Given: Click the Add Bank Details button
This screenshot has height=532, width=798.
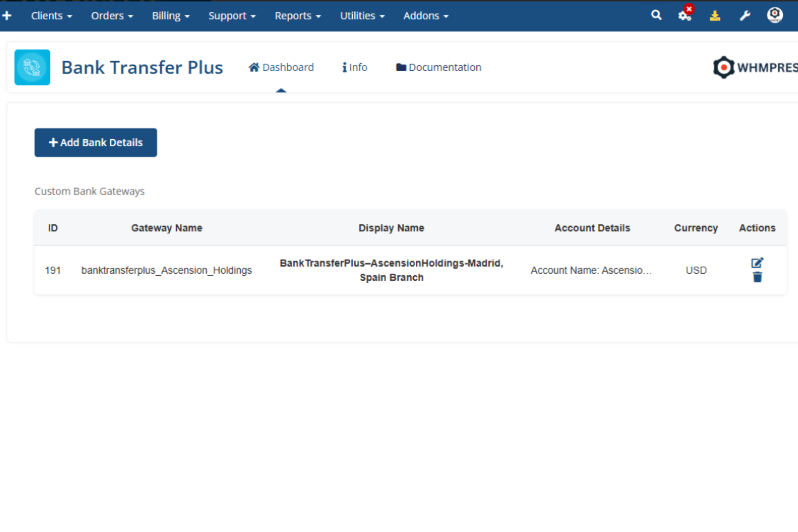Looking at the screenshot, I should coord(96,143).
